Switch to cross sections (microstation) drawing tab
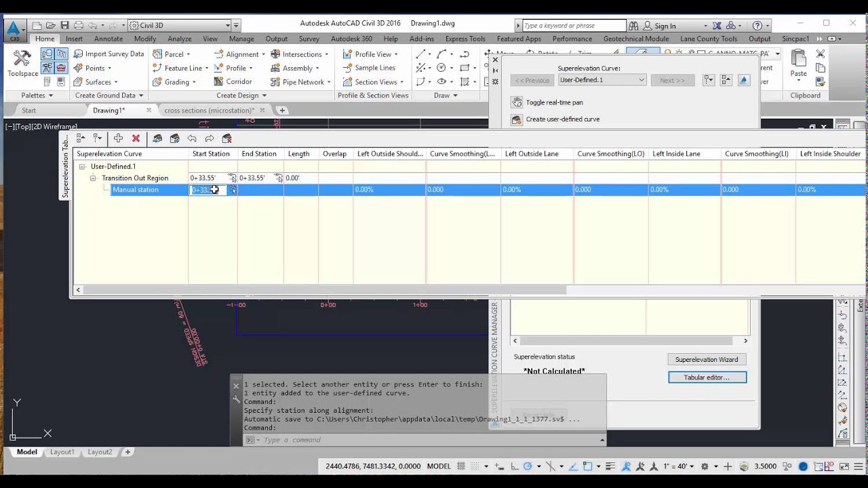Image resolution: width=868 pixels, height=488 pixels. [209, 110]
